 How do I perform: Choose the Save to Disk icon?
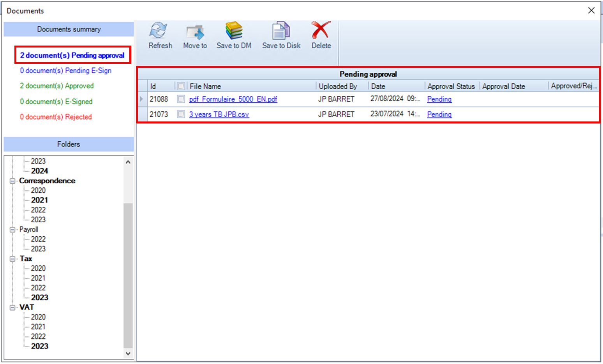281,31
